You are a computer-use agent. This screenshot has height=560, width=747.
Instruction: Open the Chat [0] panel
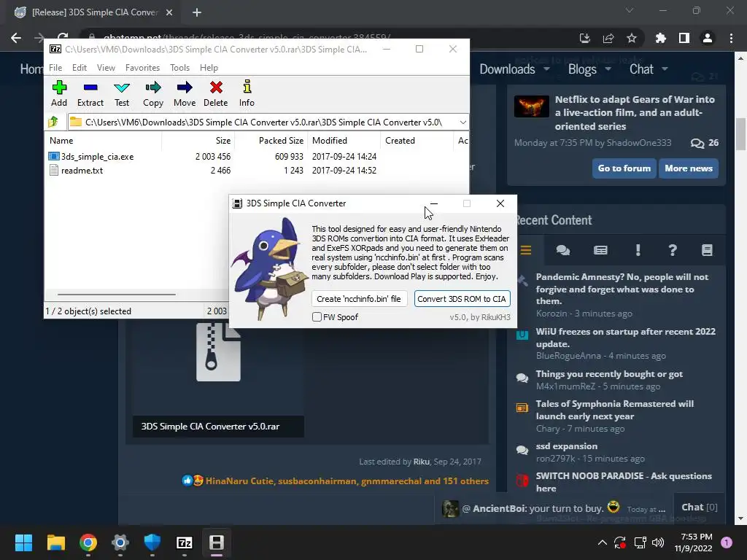point(699,507)
